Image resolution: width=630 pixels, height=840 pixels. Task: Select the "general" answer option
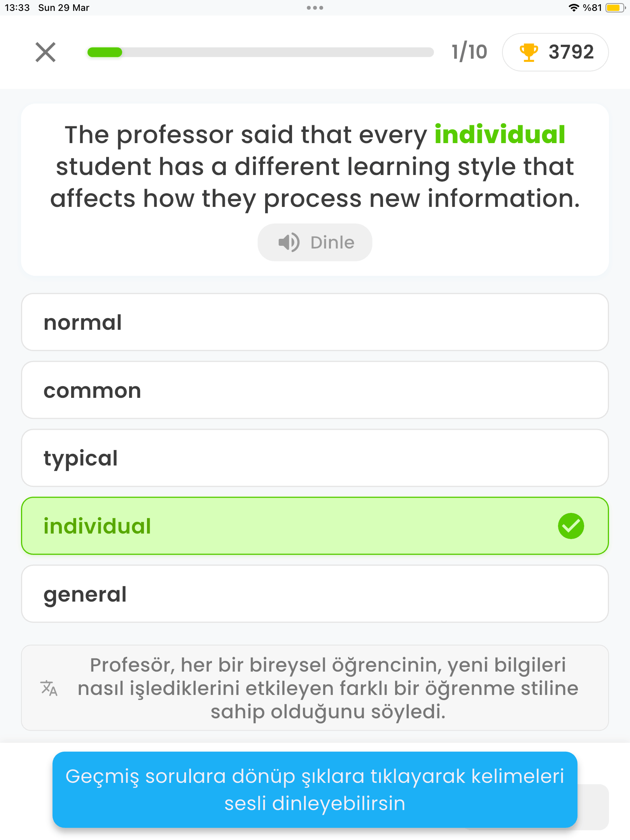pos(315,594)
